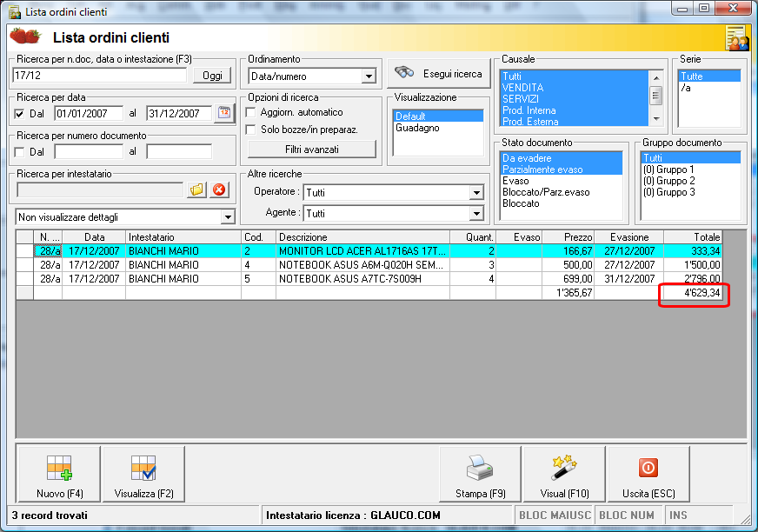The width and height of the screenshot is (758, 532).
Task: Click the Visualizza (F2) button
Action: (143, 475)
